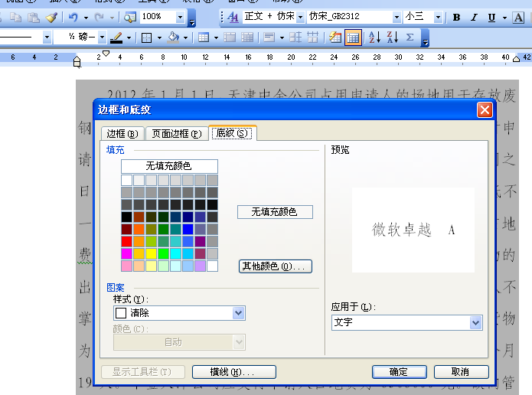
Task: Open the 小三 font size dropdown
Action: pyautogui.click(x=438, y=17)
